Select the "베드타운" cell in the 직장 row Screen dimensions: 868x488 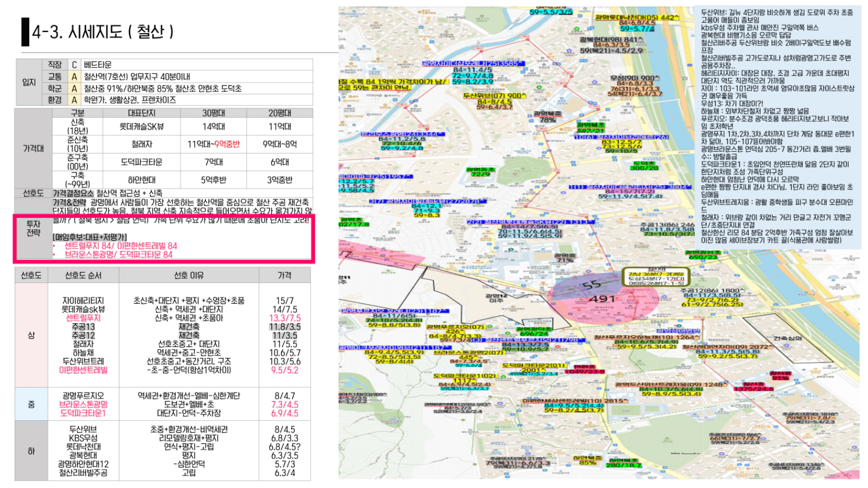98,65
